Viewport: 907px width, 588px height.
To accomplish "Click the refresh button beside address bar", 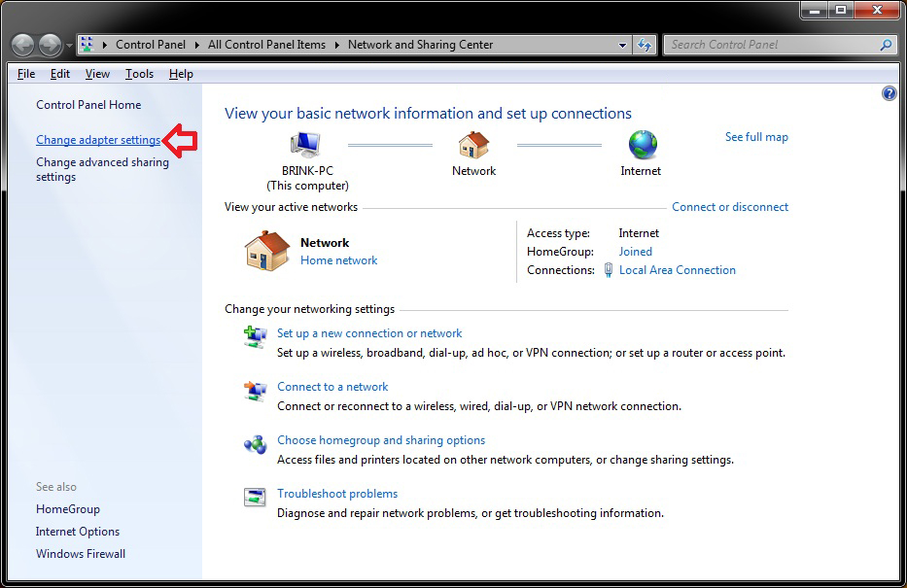I will click(x=645, y=45).
